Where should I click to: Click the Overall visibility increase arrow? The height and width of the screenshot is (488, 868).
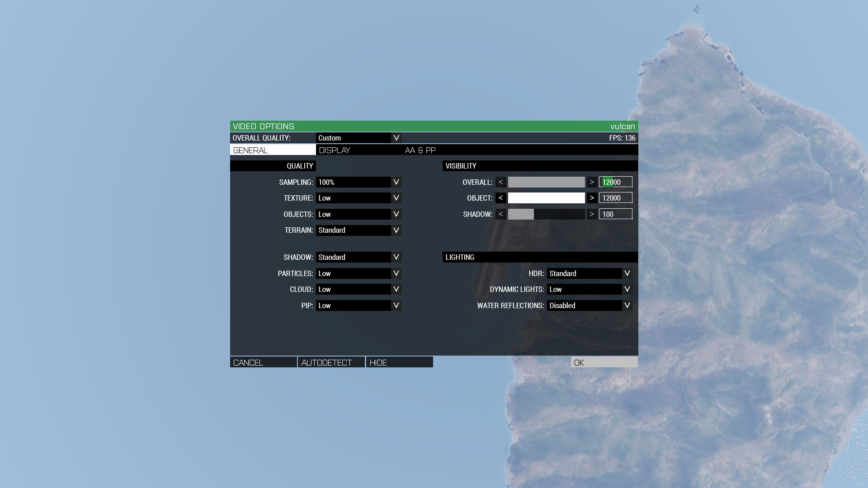tap(592, 182)
